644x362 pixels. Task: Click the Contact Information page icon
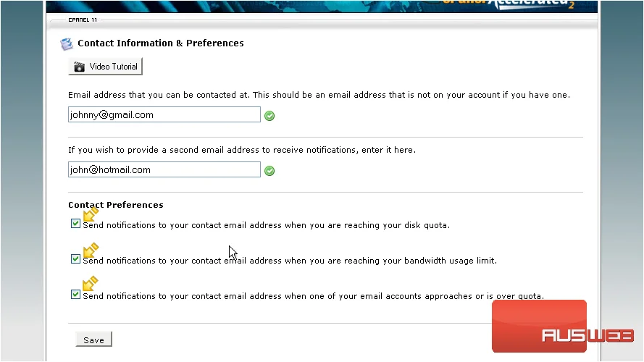pyautogui.click(x=67, y=44)
